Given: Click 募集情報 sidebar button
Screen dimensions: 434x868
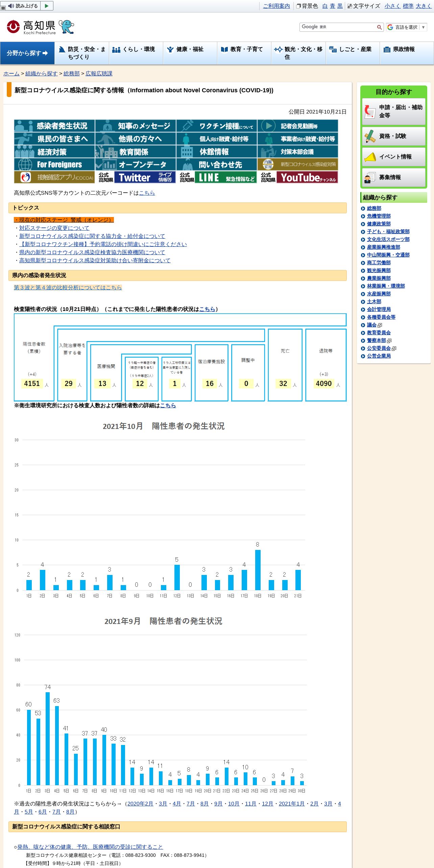Looking at the screenshot, I should (x=394, y=177).
